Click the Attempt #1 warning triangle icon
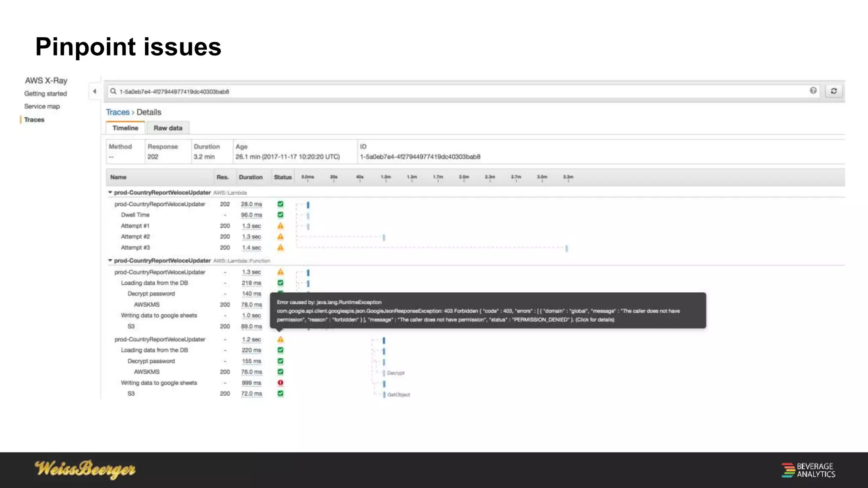Screen dimensions: 868x488 [280, 226]
